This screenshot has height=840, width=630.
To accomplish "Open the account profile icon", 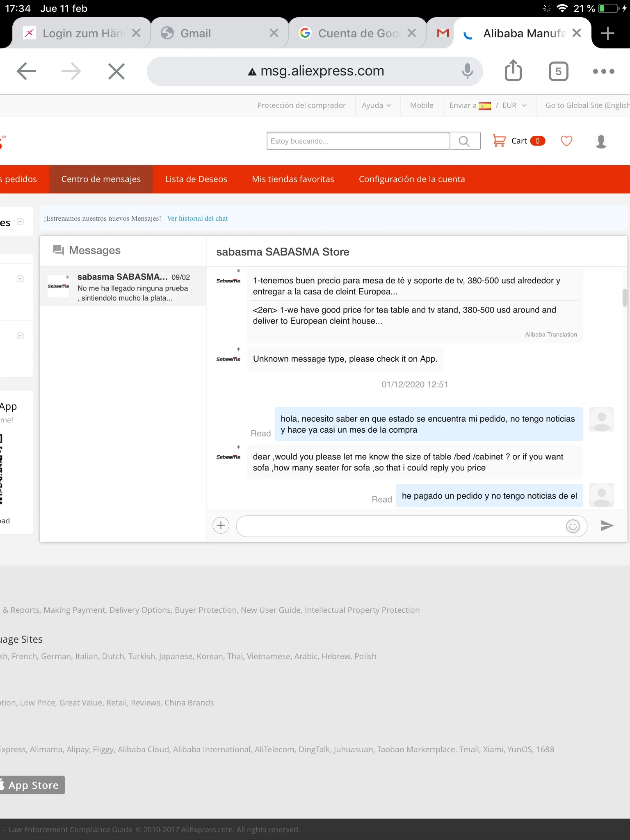I will (601, 141).
